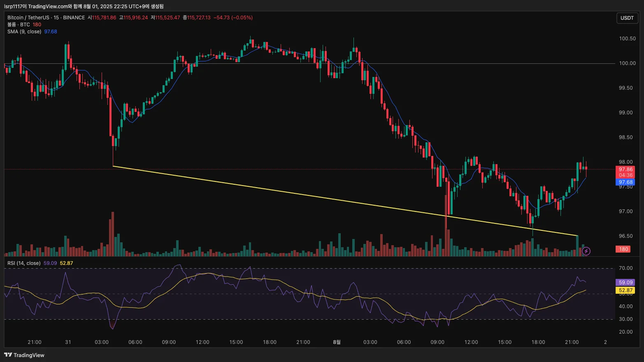Click the 70.00 level on RSI scale
The image size is (644, 362).
point(625,268)
